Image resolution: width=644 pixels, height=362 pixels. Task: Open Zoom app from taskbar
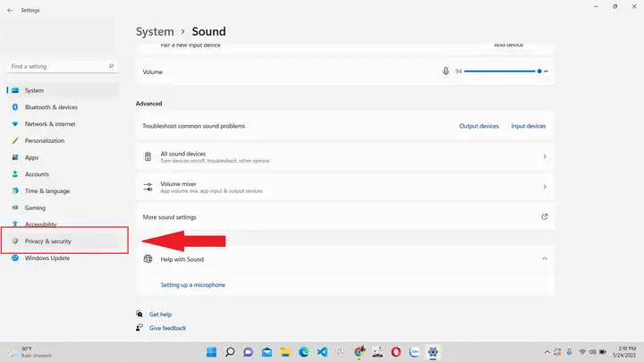pos(414,352)
